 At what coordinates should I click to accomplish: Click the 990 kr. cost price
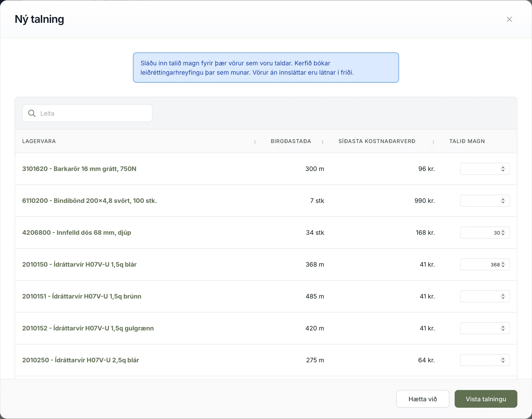click(425, 201)
